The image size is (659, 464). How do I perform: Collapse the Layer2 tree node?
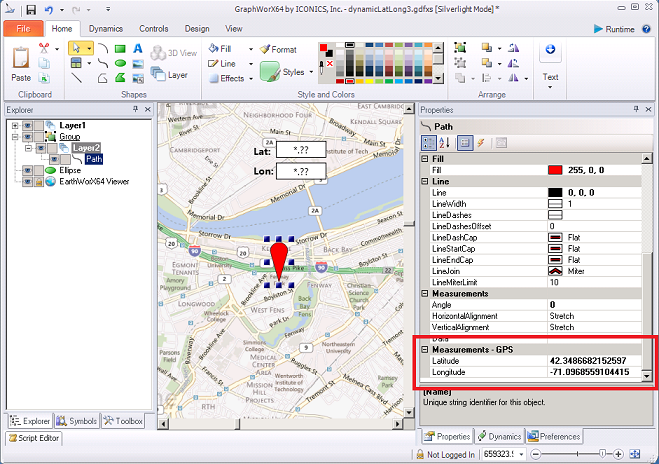click(x=28, y=148)
